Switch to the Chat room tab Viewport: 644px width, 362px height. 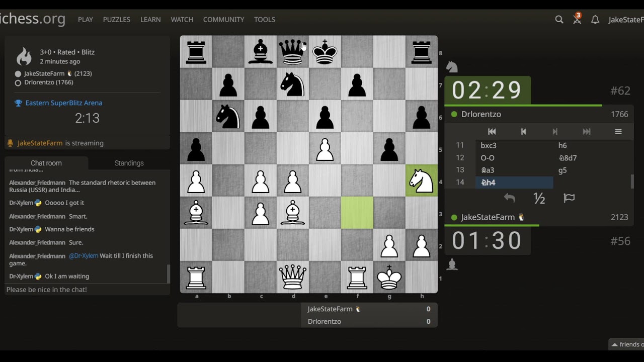tap(46, 163)
